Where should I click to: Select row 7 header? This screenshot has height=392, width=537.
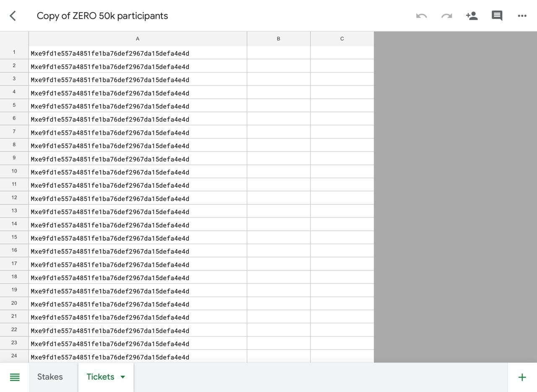(x=14, y=132)
